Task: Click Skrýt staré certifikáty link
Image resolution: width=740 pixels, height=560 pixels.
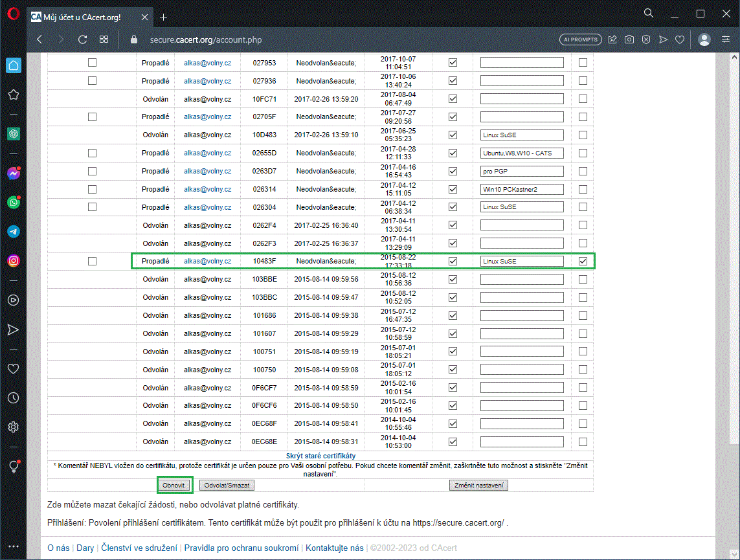Action: pos(320,456)
